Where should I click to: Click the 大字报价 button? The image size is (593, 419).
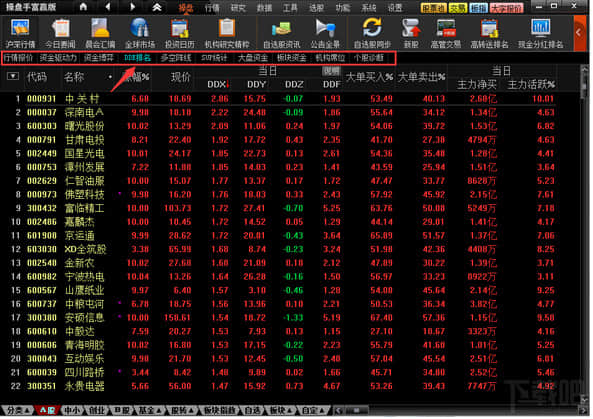coord(506,8)
